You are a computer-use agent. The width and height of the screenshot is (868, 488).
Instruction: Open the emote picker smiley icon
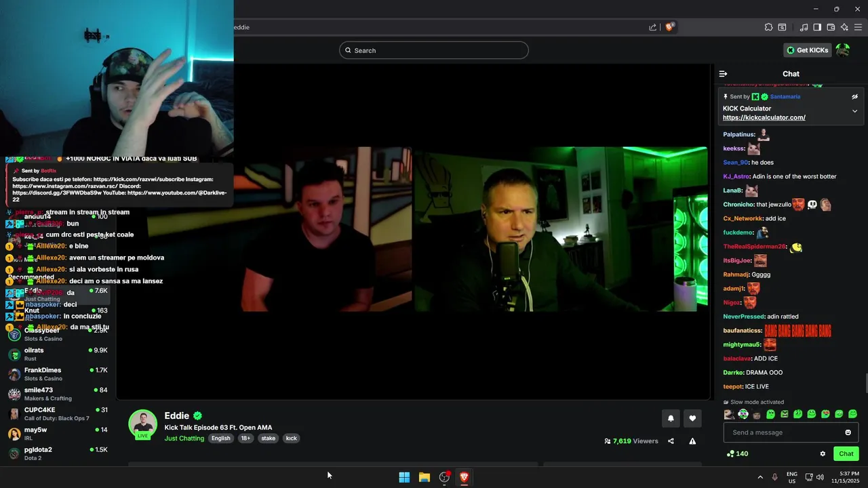tap(848, 432)
